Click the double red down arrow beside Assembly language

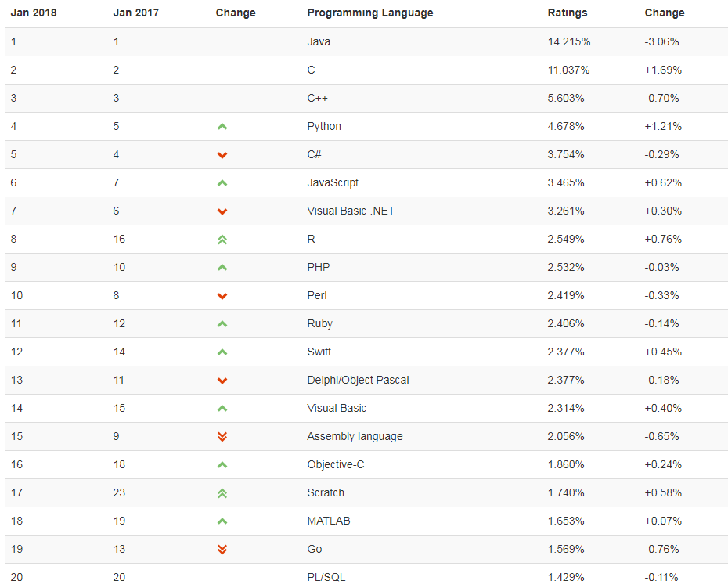pyautogui.click(x=222, y=437)
